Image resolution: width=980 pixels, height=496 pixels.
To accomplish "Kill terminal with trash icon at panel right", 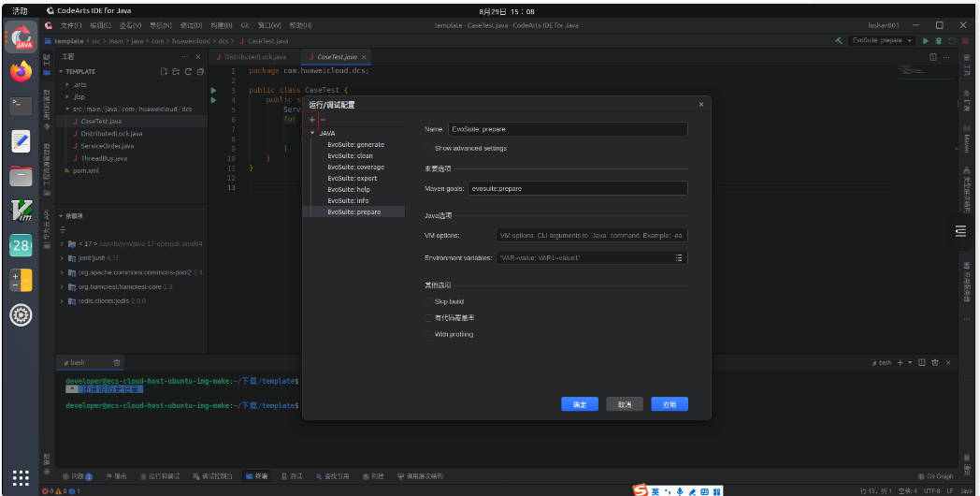I will tap(935, 362).
